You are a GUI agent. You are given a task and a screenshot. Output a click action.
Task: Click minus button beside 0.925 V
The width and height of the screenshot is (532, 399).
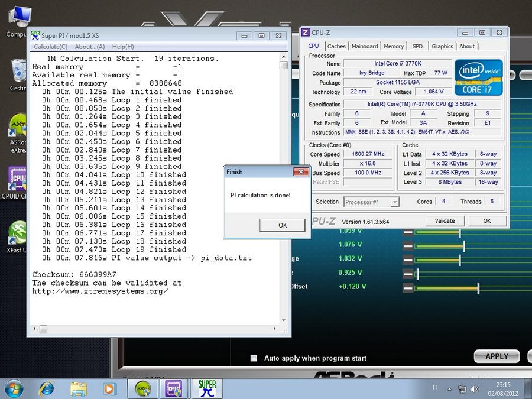click(408, 274)
